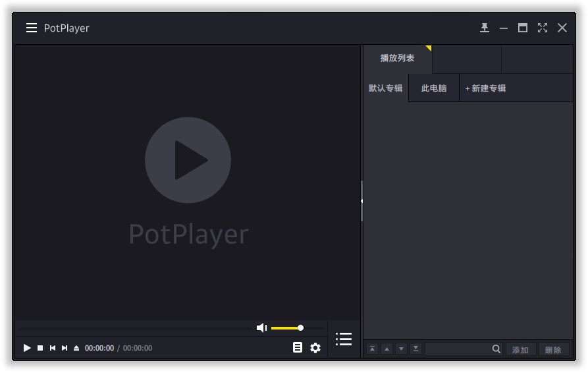
Task: Move selected item to playlist bottom
Action: [x=415, y=349]
